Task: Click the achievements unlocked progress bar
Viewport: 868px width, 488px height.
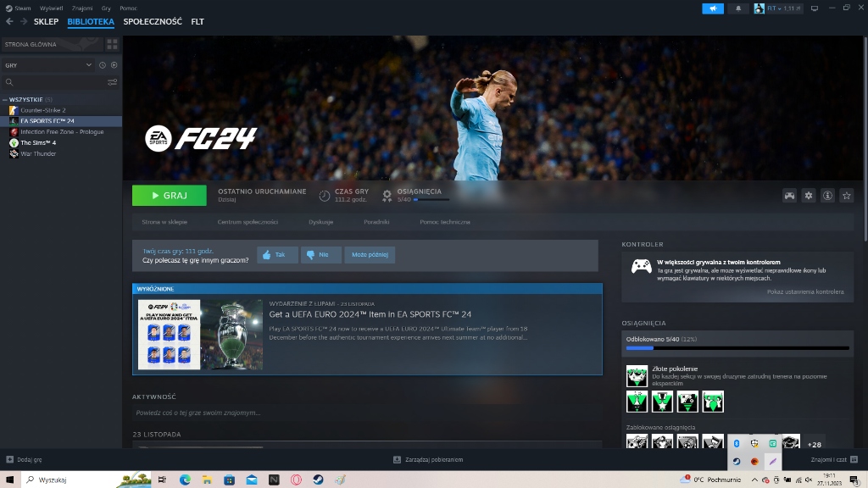Action: (737, 348)
